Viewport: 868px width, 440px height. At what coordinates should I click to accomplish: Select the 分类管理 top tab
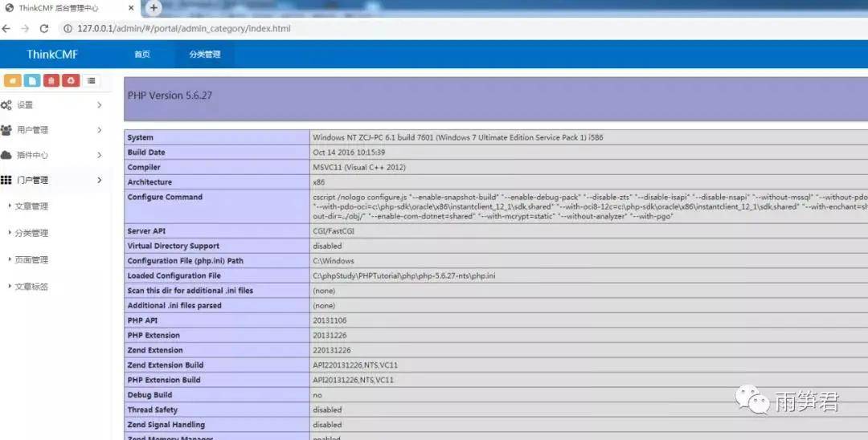coord(205,55)
